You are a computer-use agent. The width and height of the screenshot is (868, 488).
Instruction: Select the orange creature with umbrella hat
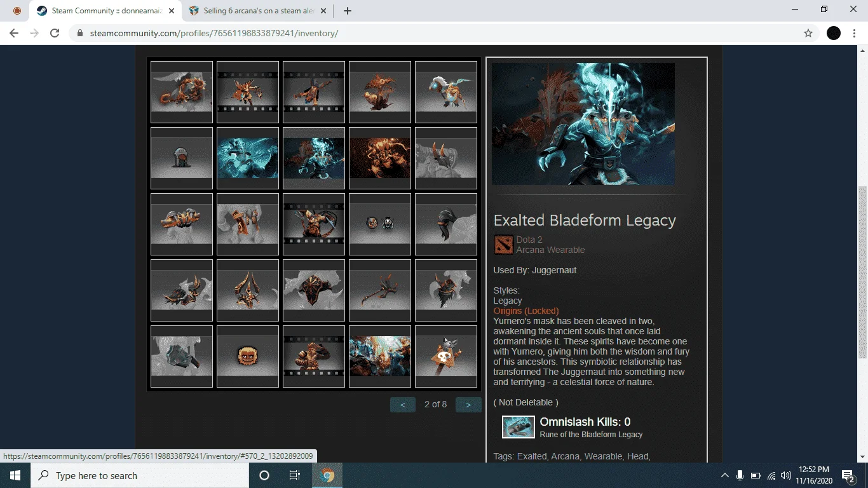[x=380, y=92]
